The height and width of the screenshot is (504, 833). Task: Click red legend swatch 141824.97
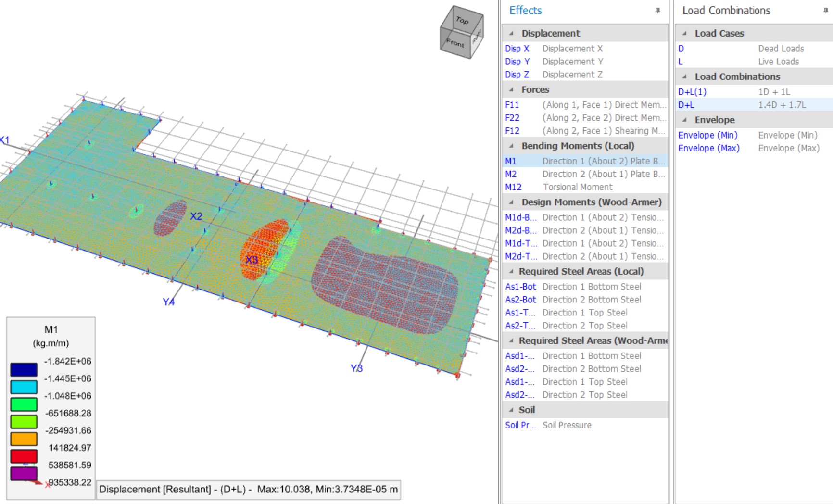click(x=24, y=456)
